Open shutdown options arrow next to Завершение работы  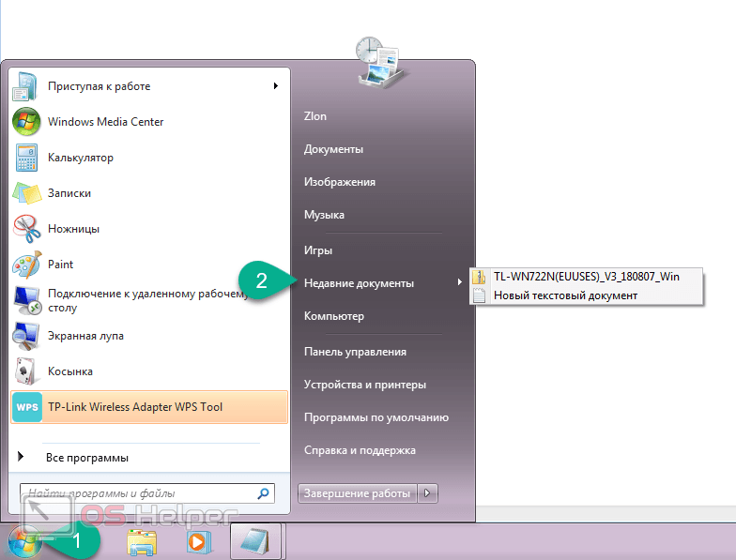(427, 493)
